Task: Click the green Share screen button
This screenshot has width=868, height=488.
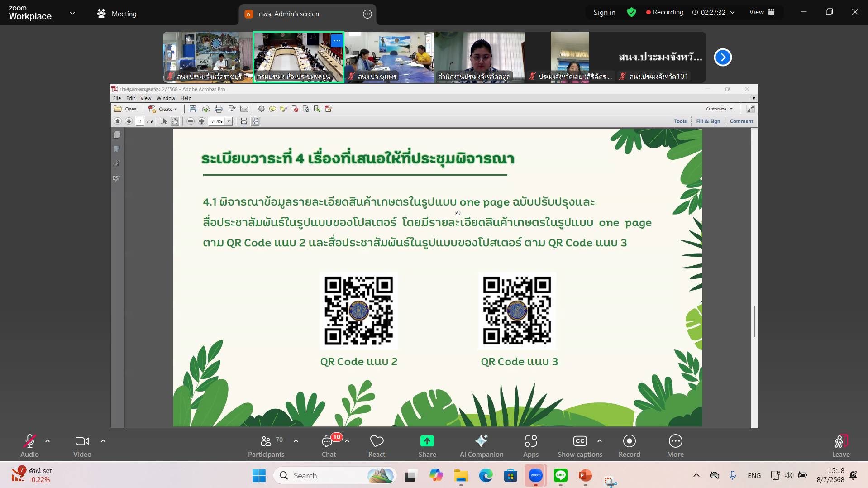Action: pos(427,446)
